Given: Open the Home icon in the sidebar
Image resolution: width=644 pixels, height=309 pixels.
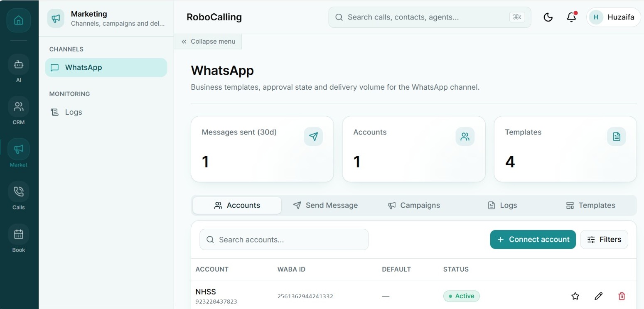Looking at the screenshot, I should pyautogui.click(x=19, y=20).
